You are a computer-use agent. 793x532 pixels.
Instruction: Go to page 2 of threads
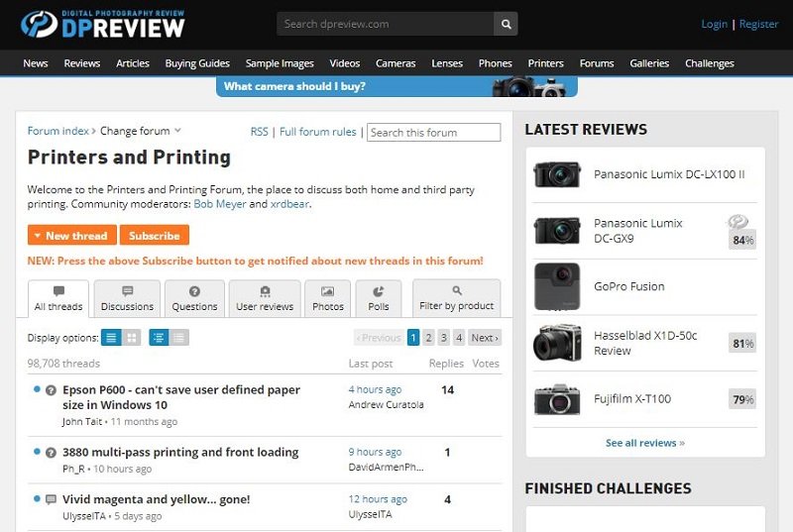coord(428,338)
